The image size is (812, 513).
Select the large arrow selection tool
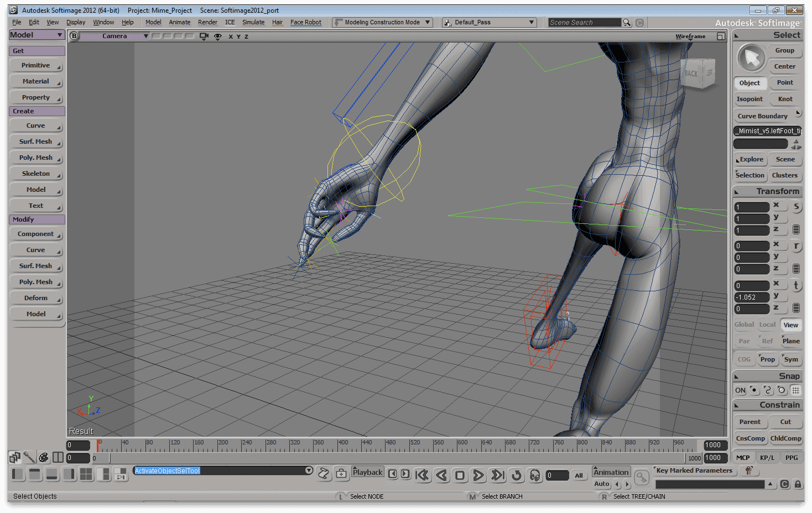752,57
